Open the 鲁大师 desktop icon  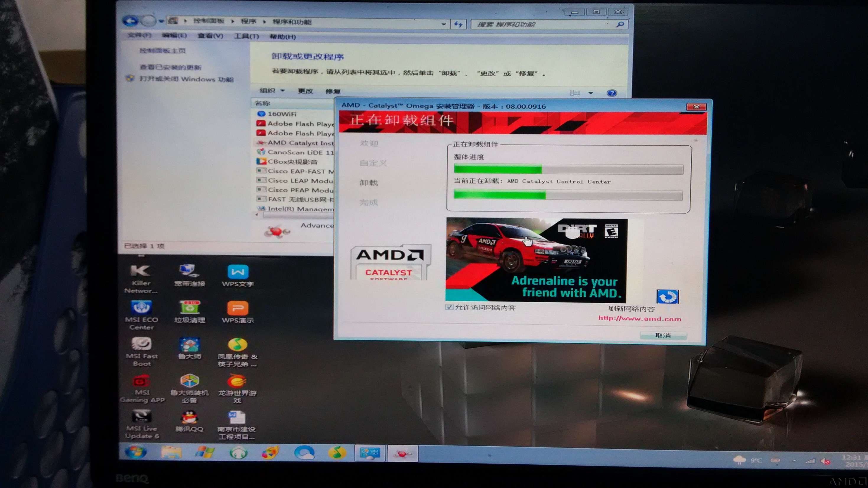click(x=190, y=348)
